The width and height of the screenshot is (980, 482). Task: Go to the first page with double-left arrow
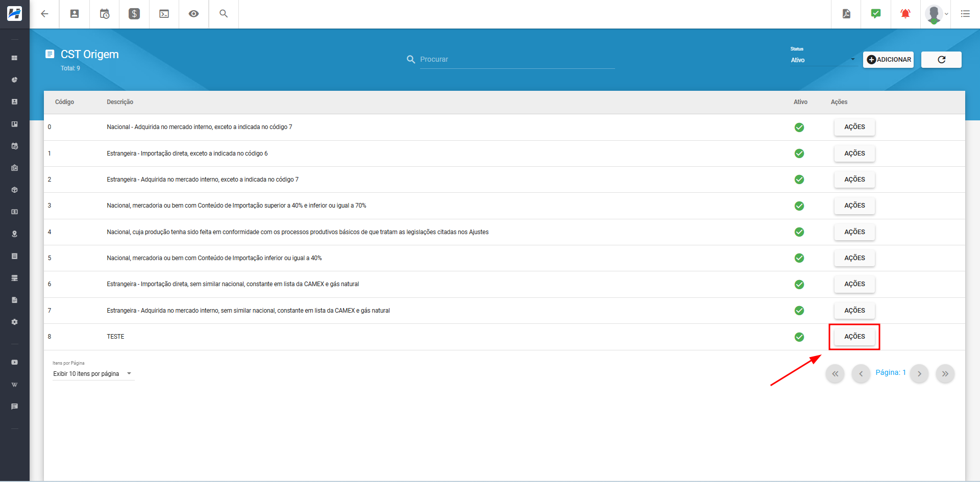[835, 374]
